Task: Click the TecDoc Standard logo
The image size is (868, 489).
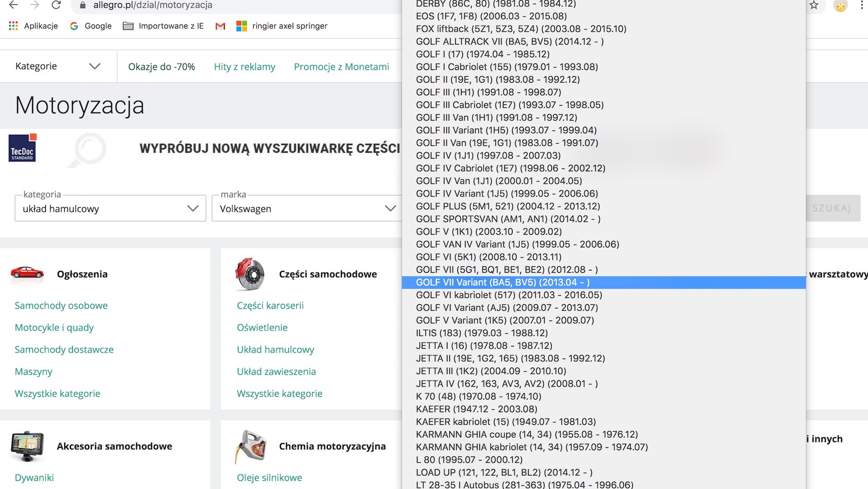Action: click(x=22, y=148)
